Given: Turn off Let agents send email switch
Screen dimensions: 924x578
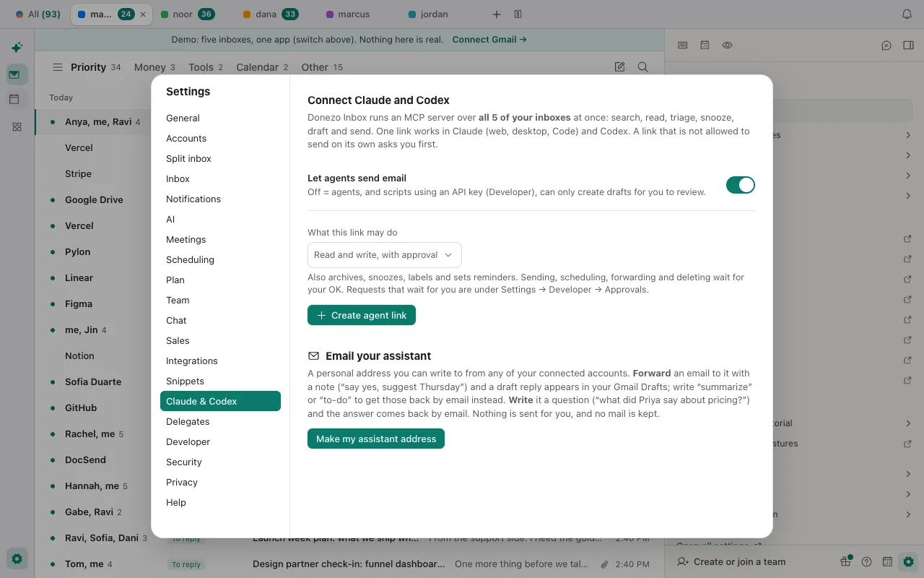Looking at the screenshot, I should click(x=740, y=185).
